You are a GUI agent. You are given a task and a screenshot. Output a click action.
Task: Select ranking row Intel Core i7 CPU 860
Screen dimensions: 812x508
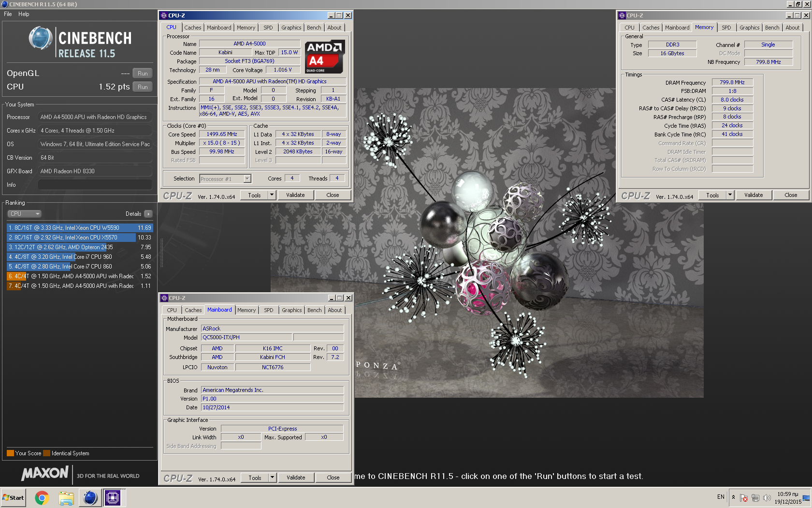click(x=80, y=267)
